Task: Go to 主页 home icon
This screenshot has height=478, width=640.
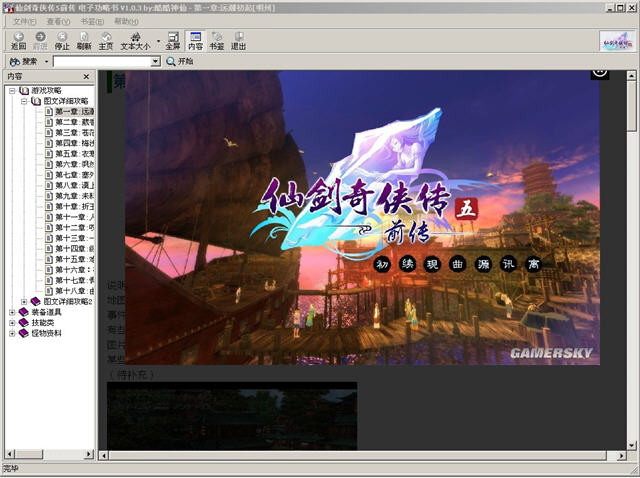Action: click(x=106, y=41)
